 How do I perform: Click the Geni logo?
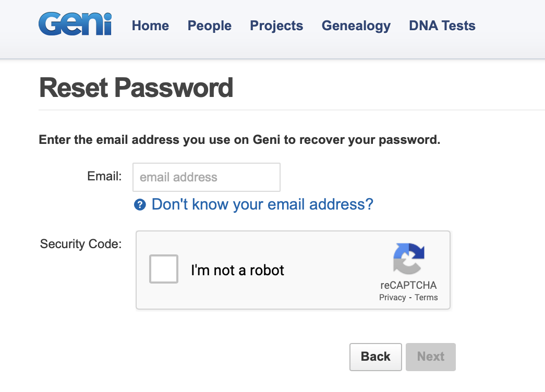pyautogui.click(x=74, y=23)
